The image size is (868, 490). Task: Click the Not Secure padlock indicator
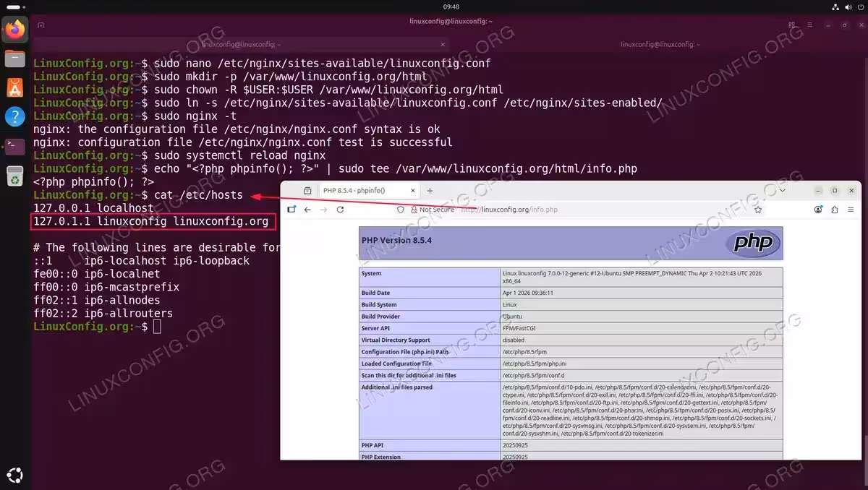tap(433, 210)
